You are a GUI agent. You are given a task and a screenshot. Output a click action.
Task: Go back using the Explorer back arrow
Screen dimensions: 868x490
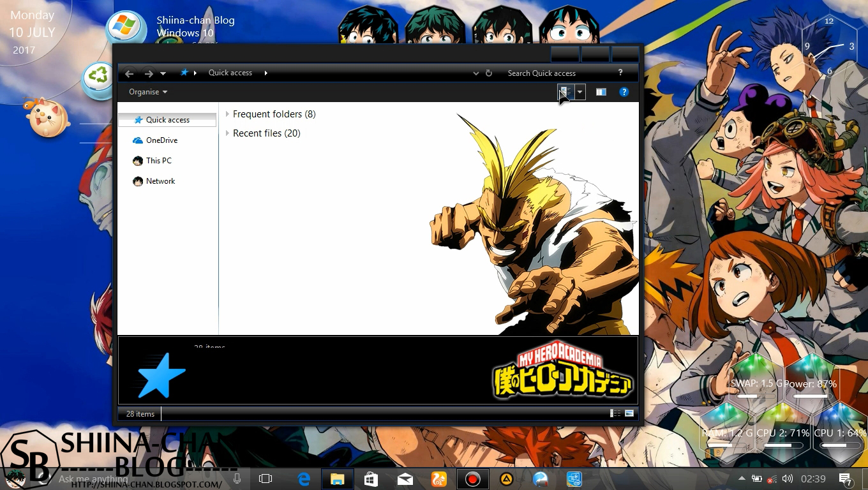pos(130,73)
